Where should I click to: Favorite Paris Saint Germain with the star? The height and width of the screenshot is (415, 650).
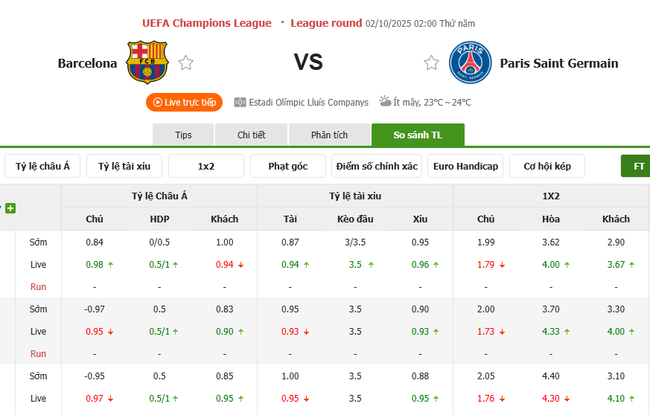coord(431,63)
